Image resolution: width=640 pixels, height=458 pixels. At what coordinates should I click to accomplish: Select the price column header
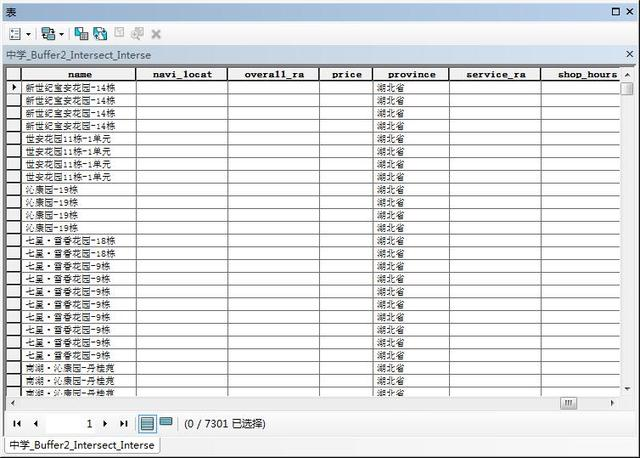pyautogui.click(x=346, y=74)
